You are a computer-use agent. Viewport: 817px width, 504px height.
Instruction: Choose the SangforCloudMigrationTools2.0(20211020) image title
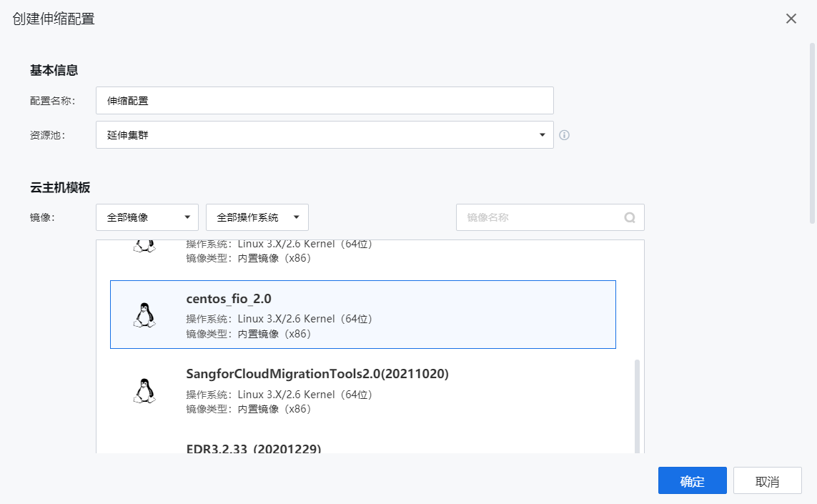317,374
